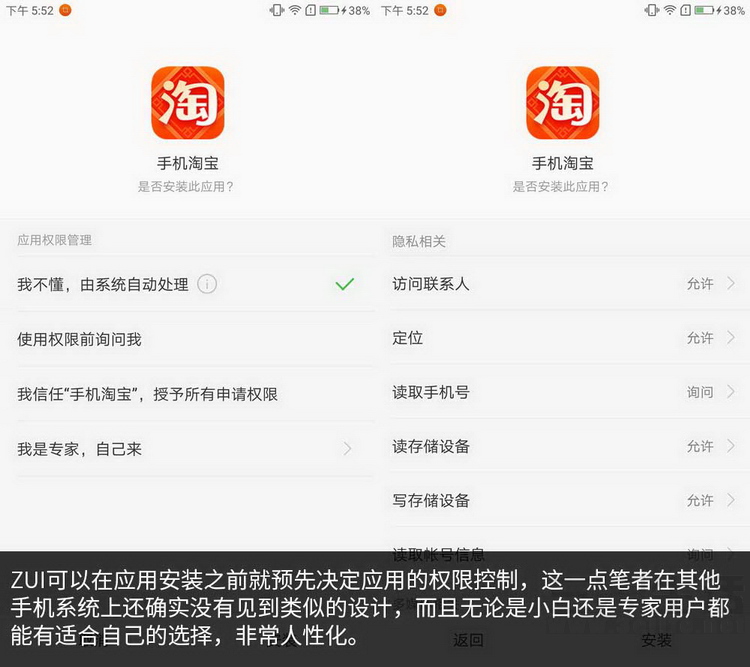
Task: Change 访问联系人 value 允许
Action: coord(700,284)
